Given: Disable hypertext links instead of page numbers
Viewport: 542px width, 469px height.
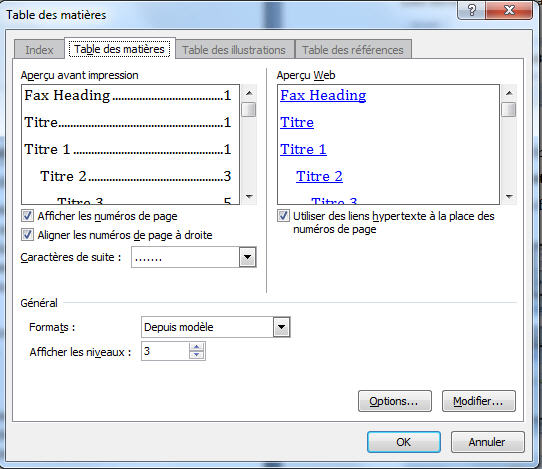Looking at the screenshot, I should point(283,216).
